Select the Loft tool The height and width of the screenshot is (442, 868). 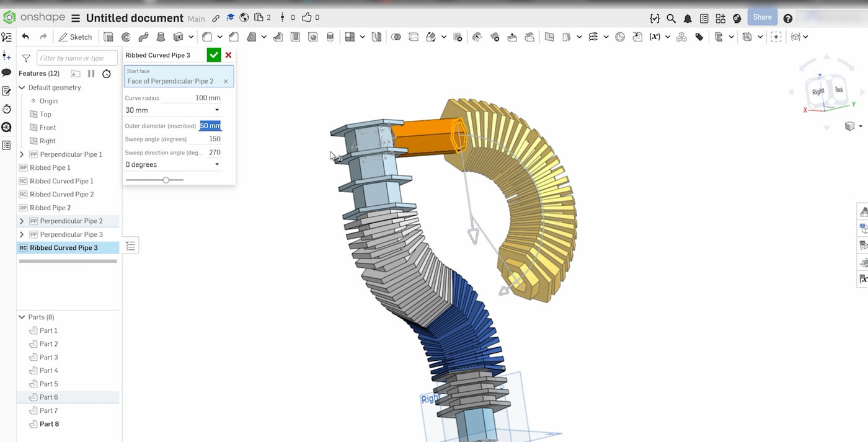161,37
